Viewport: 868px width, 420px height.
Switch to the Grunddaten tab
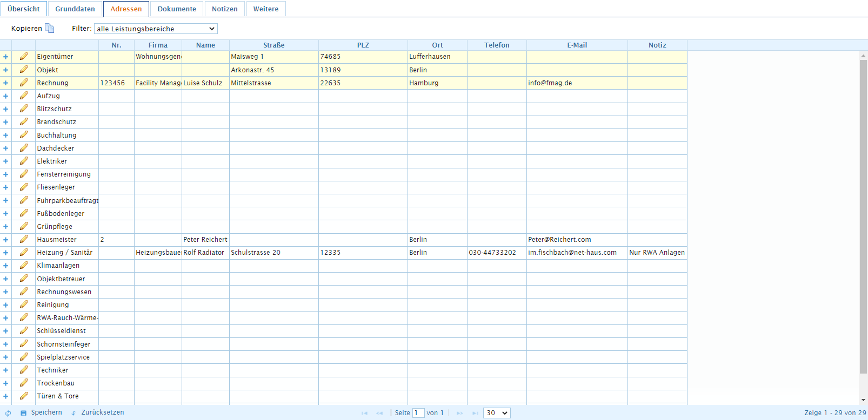point(75,9)
